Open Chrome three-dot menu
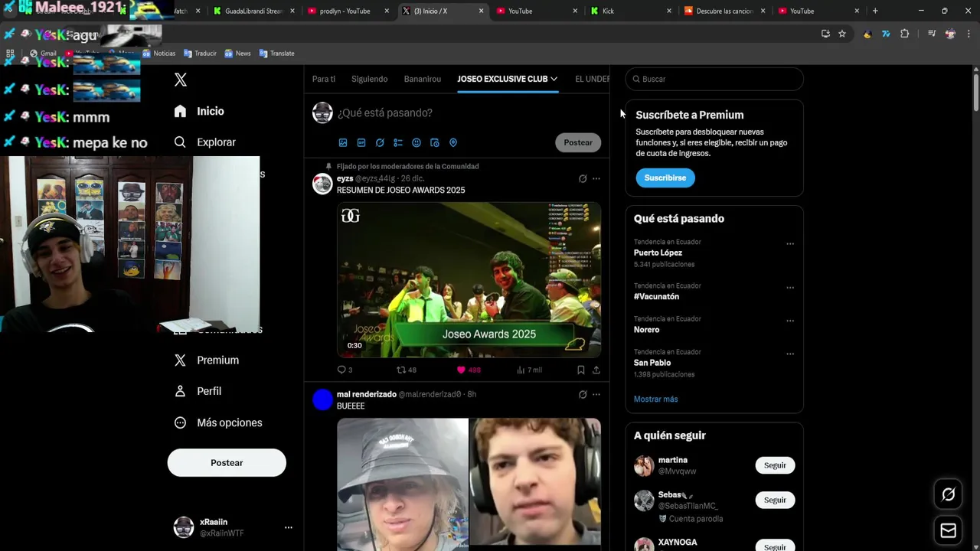The image size is (980, 551). pos(969,34)
